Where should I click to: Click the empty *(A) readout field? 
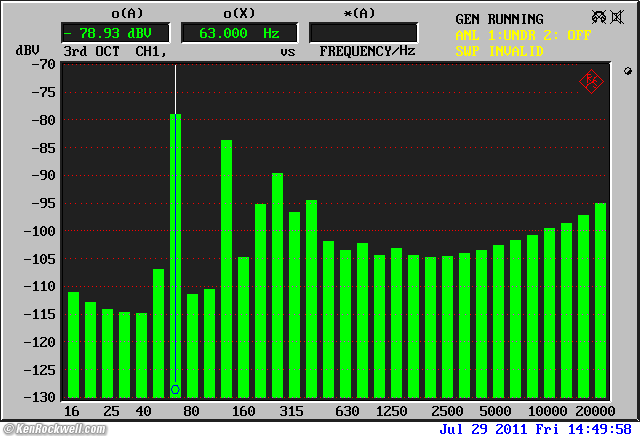coord(363,32)
